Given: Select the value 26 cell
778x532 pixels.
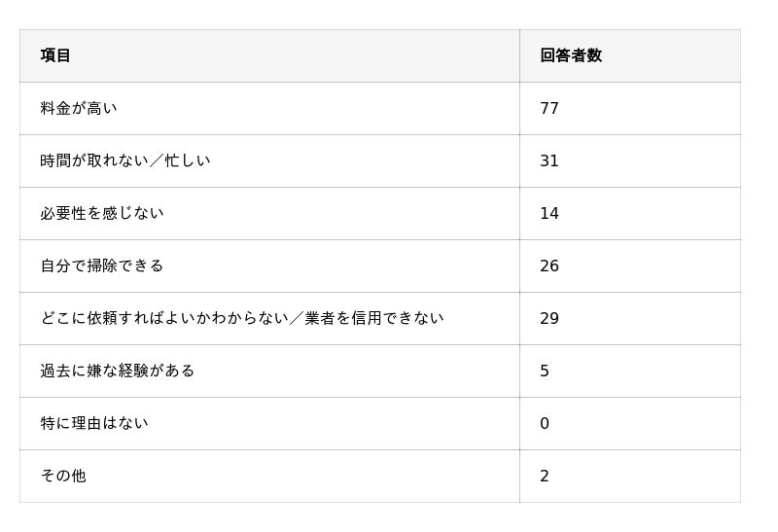Looking at the screenshot, I should click(549, 266).
